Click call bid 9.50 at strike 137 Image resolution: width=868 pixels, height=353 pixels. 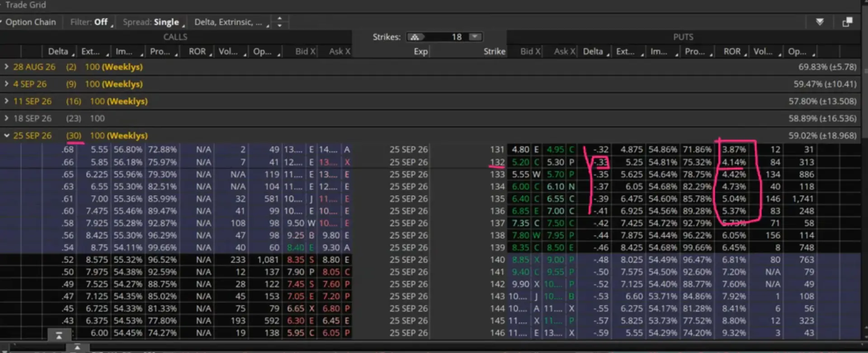(x=296, y=223)
